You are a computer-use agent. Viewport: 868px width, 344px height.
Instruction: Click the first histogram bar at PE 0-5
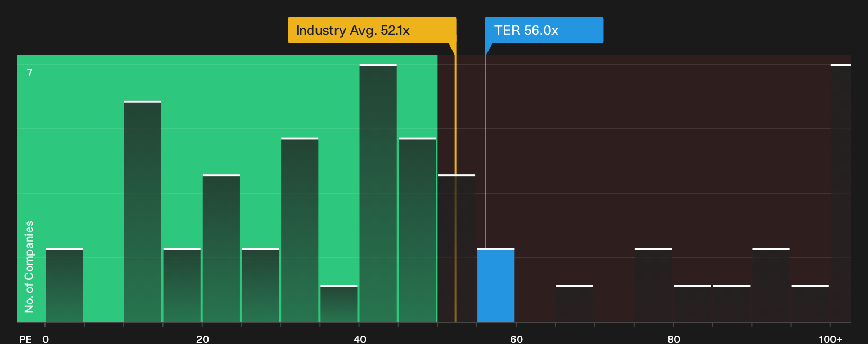pyautogui.click(x=64, y=285)
